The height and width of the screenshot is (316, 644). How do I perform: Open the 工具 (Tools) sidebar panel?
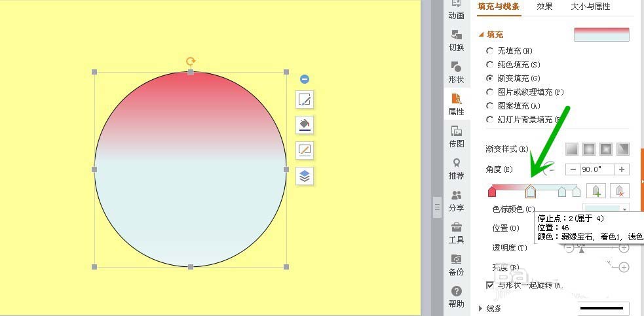[x=456, y=233]
